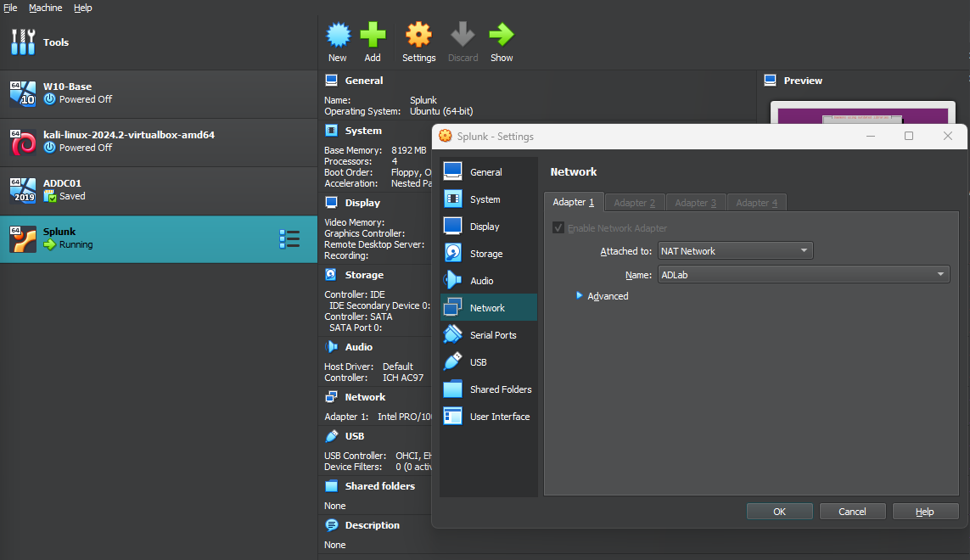Select the kali-linux-2024.2 virtual machine

(x=159, y=142)
